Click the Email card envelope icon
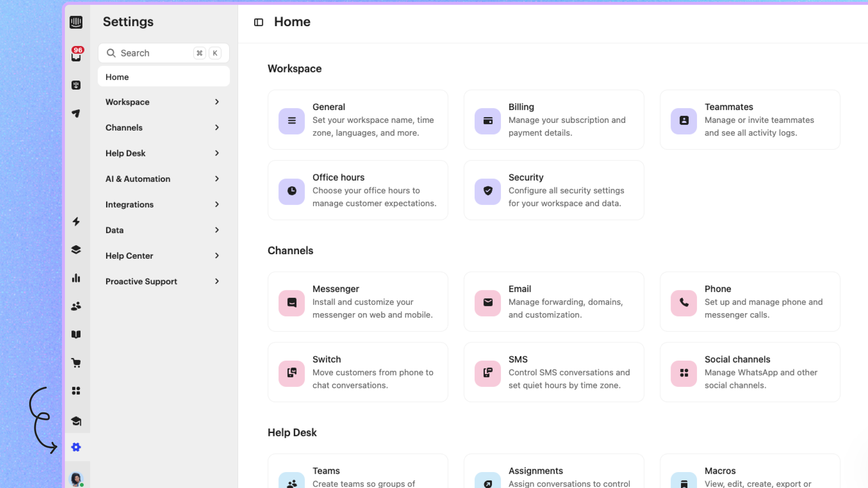Viewport: 868px width, 488px height. 487,303
